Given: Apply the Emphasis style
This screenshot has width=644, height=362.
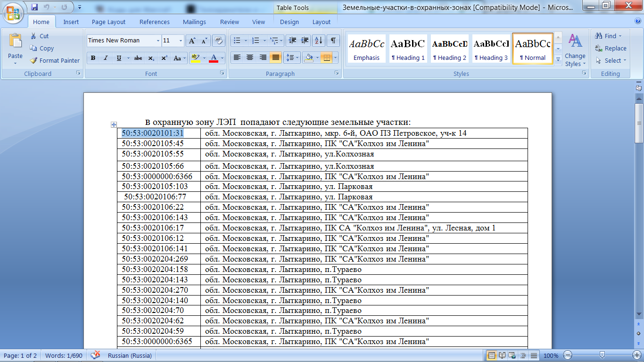Looking at the screenshot, I should tap(367, 49).
